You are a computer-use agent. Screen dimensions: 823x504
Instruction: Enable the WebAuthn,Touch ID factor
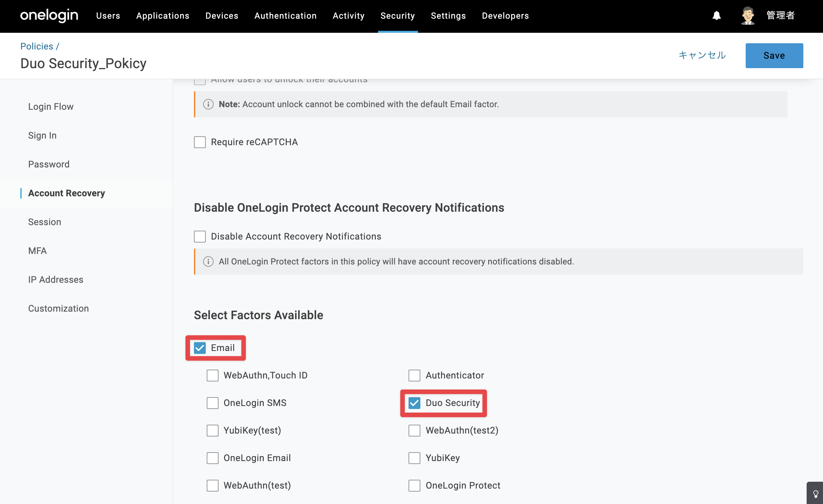[212, 376]
